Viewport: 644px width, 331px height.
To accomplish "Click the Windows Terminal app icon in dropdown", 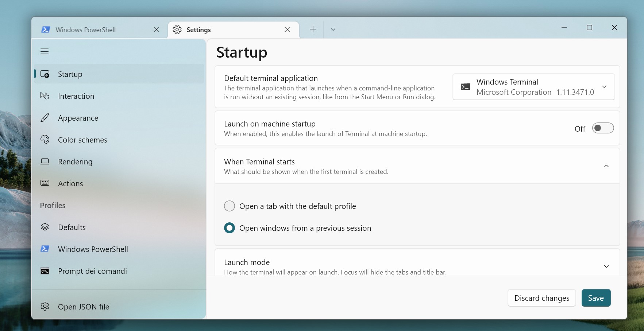I will click(x=465, y=86).
